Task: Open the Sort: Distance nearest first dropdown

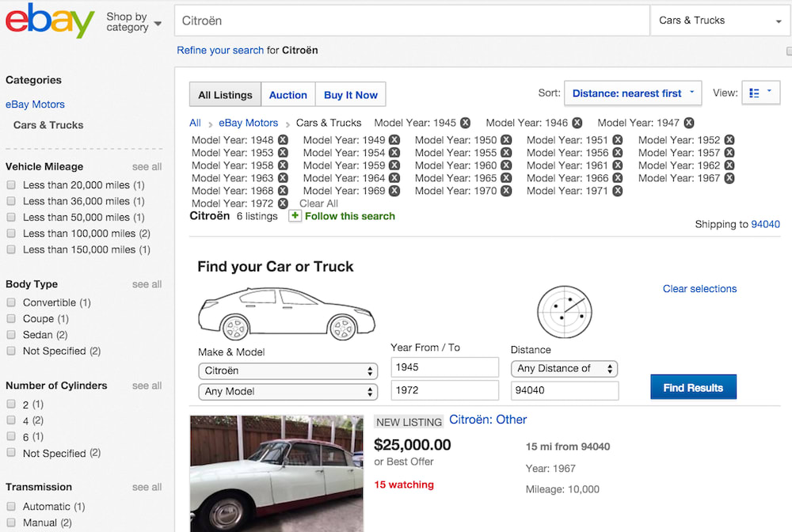Action: (x=633, y=93)
